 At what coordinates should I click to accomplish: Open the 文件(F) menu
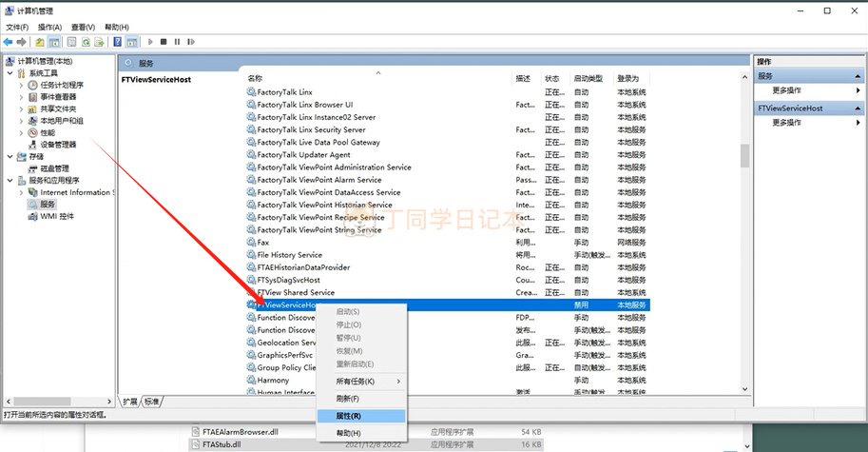coord(17,28)
